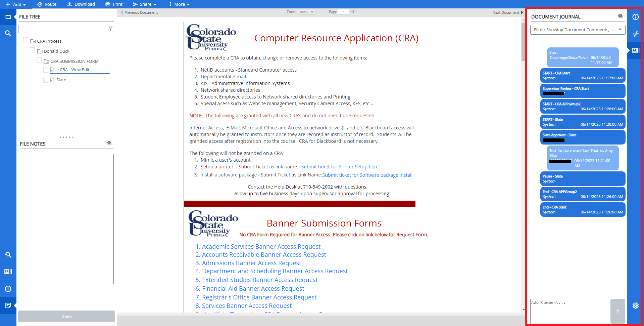Open Academic Services Banner Access Request link
This screenshot has height=326, width=644.
point(261,247)
